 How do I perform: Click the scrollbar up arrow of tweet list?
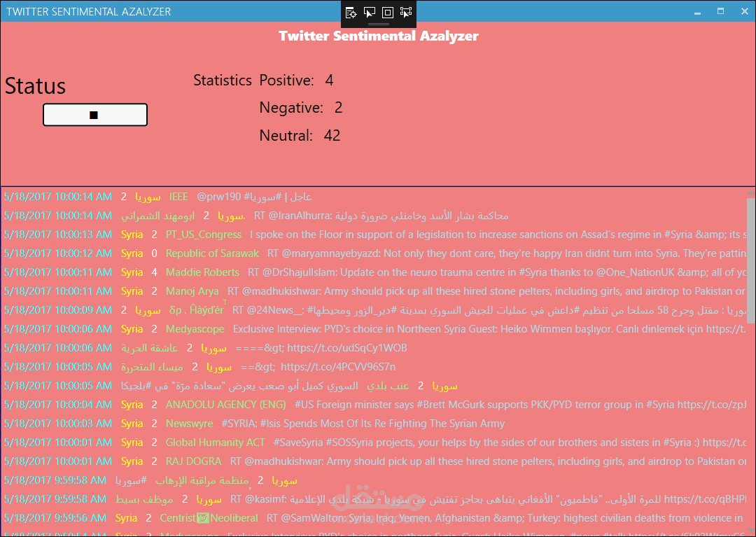[750, 193]
